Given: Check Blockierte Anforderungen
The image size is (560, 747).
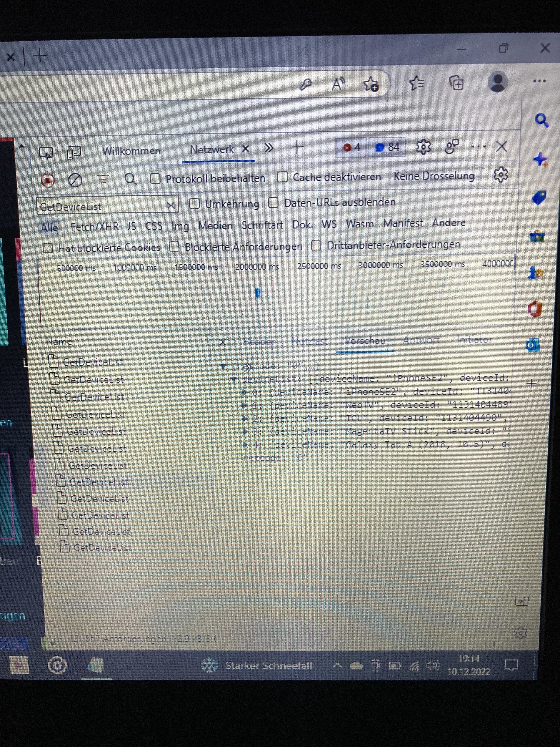Looking at the screenshot, I should pos(174,247).
